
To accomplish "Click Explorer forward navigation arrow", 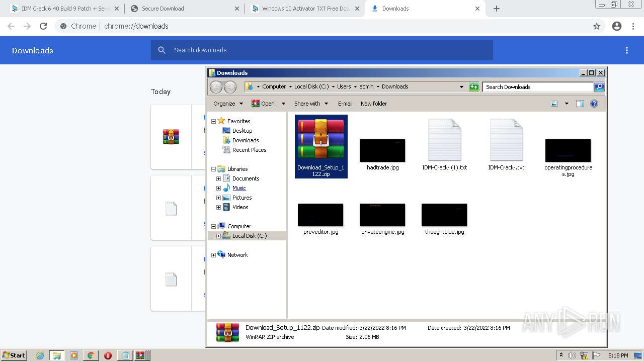I will (230, 87).
